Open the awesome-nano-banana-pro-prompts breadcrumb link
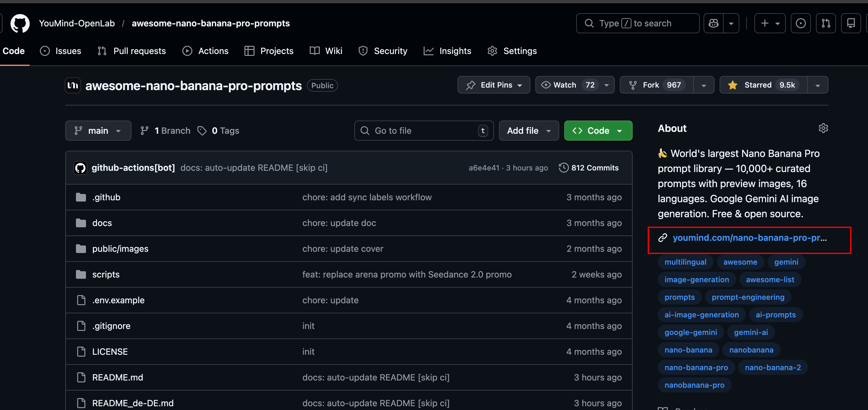This screenshot has width=868, height=410. click(x=211, y=23)
